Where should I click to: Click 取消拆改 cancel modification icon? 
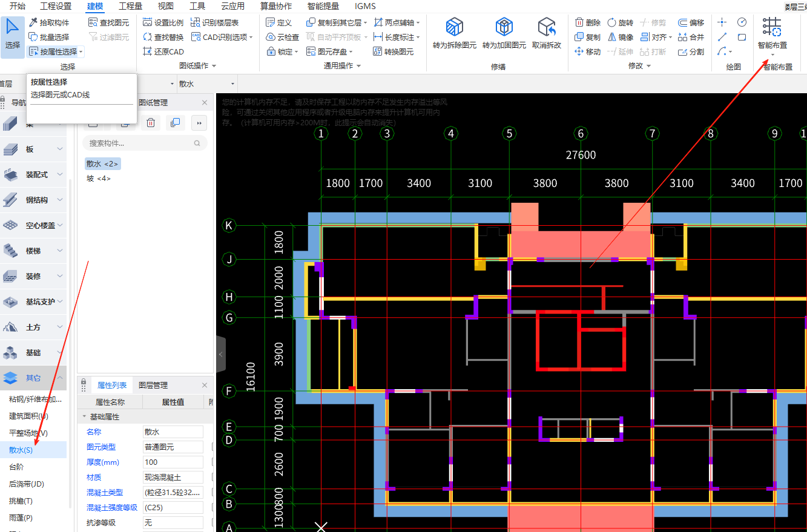click(x=547, y=34)
